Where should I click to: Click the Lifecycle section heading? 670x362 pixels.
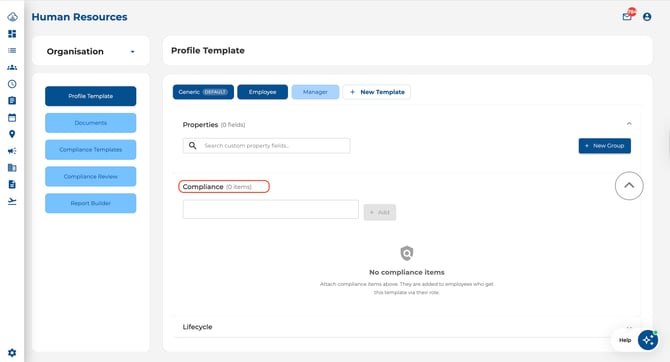click(x=197, y=327)
